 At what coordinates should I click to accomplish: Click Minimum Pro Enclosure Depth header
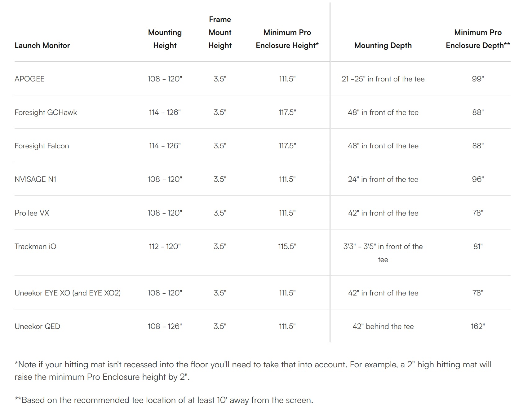click(x=478, y=39)
